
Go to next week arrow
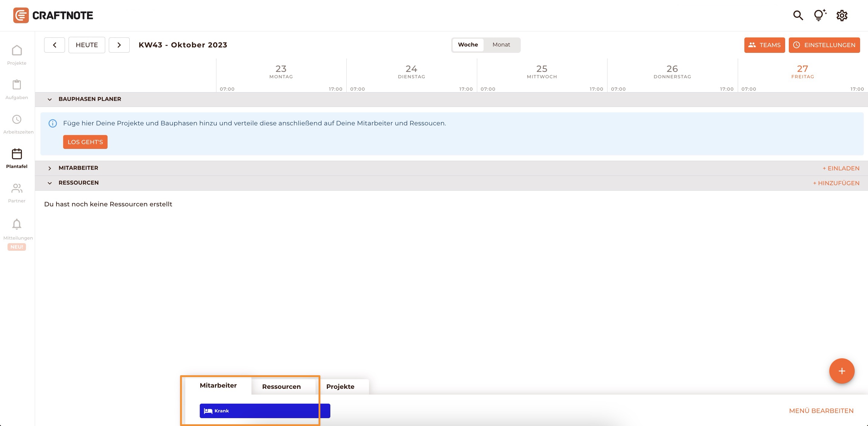coord(119,45)
